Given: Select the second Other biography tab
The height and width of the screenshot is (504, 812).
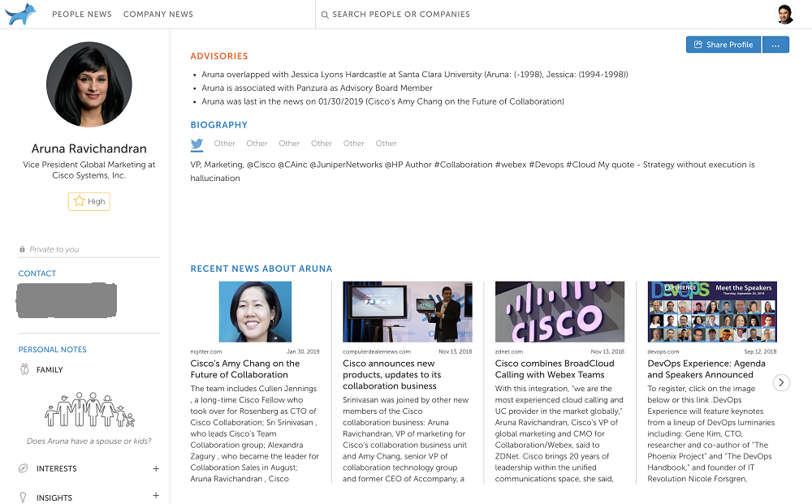Looking at the screenshot, I should click(x=257, y=144).
